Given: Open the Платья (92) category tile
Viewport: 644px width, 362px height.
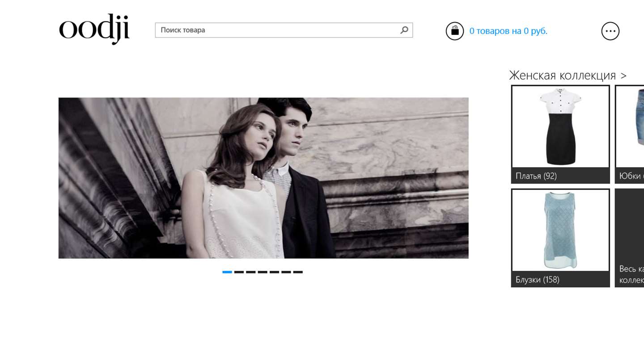Looking at the screenshot, I should (560, 134).
